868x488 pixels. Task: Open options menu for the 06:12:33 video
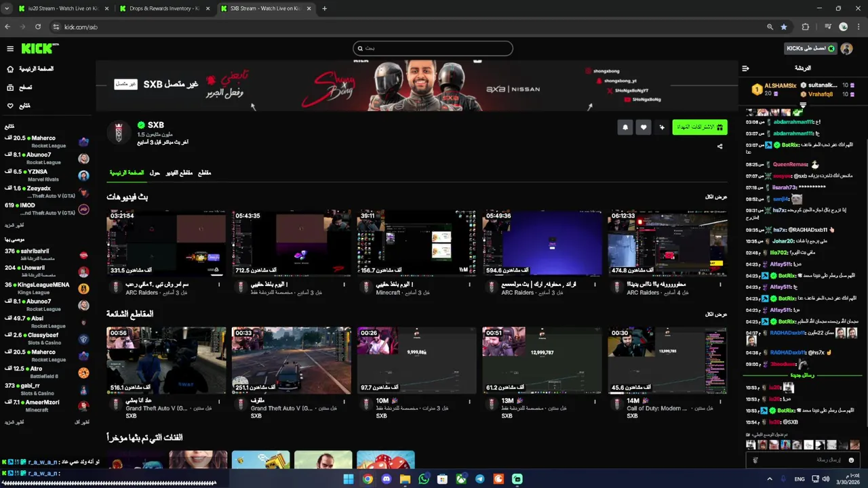[720, 285]
